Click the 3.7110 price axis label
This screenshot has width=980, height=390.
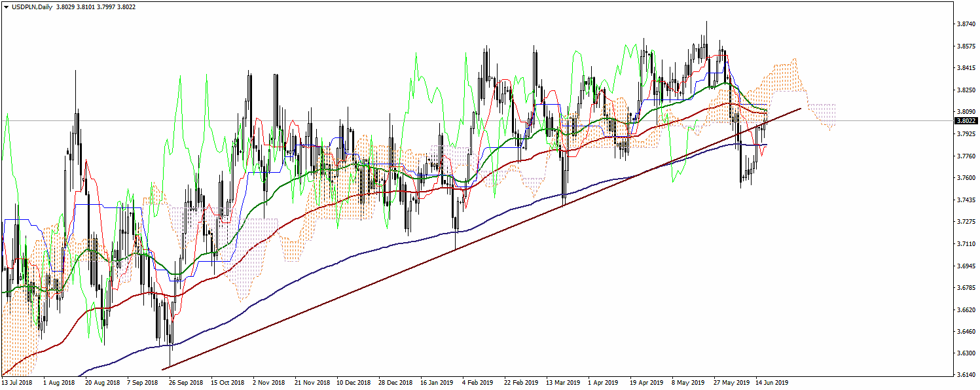pos(965,244)
